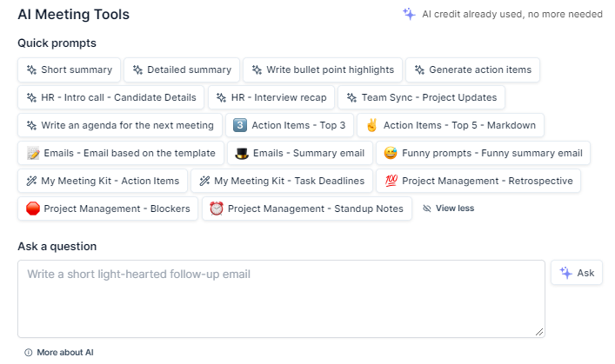Screen dimensions: 615x364
Task: Select alarm clock Standup Notes prompt
Action: click(306, 208)
